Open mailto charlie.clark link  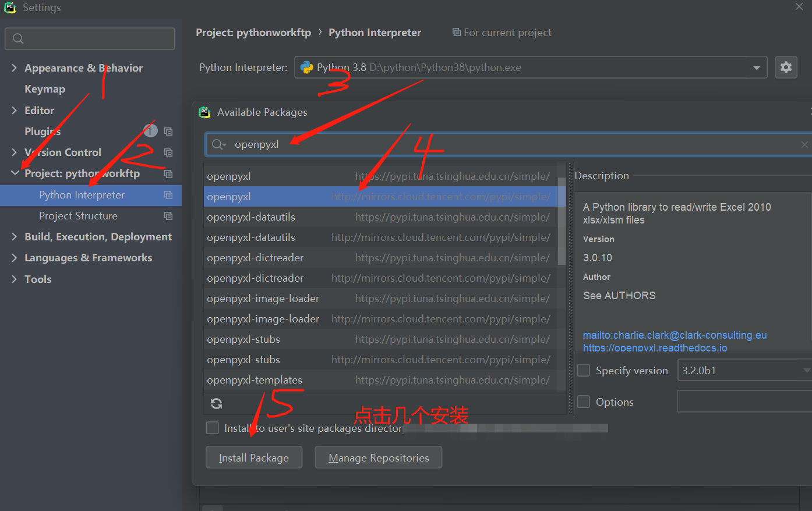point(675,335)
